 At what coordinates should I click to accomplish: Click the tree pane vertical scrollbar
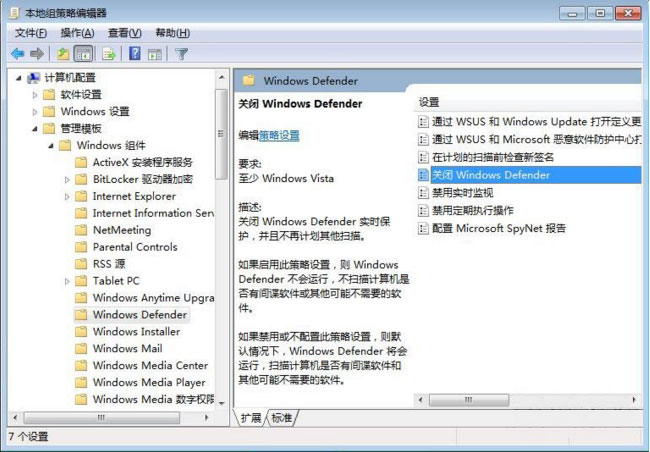click(x=222, y=250)
